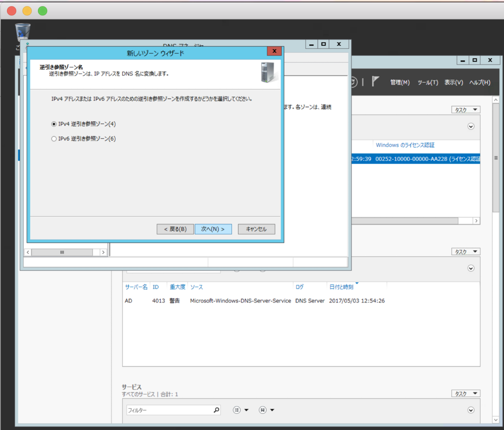Click the red macOS close button
This screenshot has height=430, width=504.
coord(12,11)
